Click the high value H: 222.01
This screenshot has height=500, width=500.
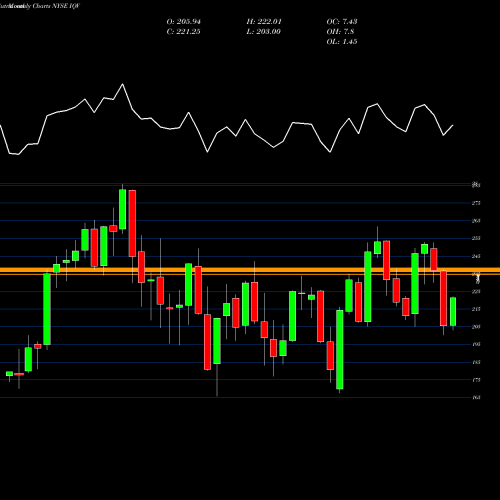264,22
